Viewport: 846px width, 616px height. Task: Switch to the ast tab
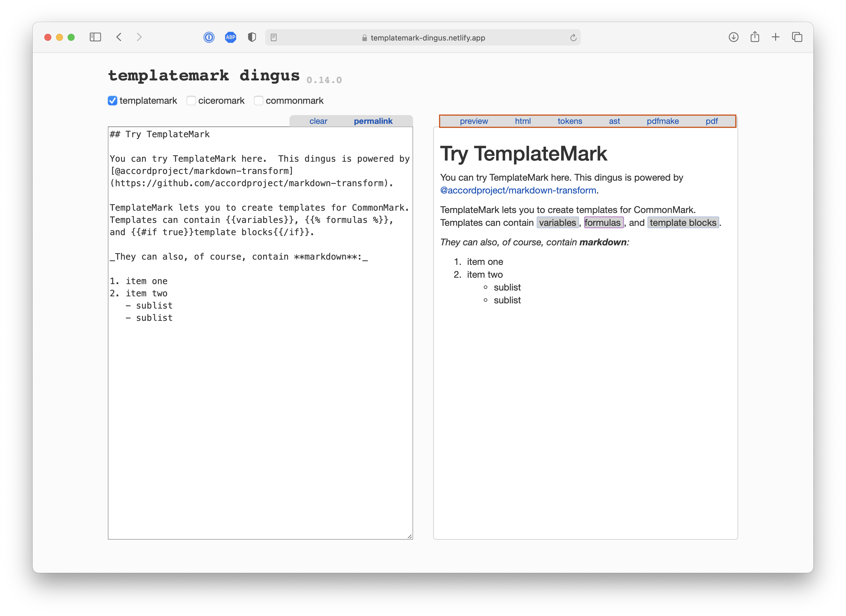click(x=614, y=121)
